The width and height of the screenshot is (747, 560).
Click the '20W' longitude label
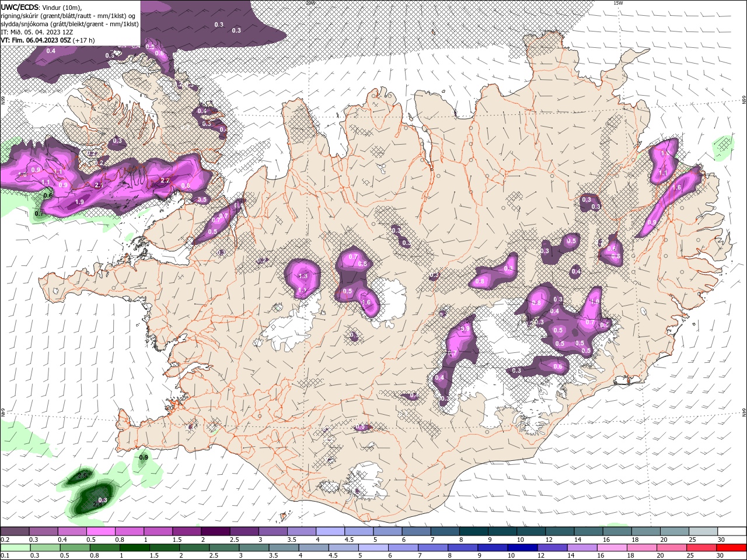coord(310,2)
